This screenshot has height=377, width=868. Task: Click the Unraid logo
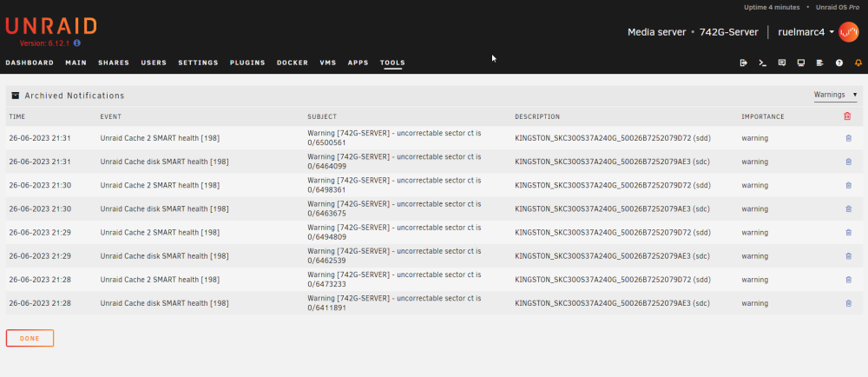(51, 27)
